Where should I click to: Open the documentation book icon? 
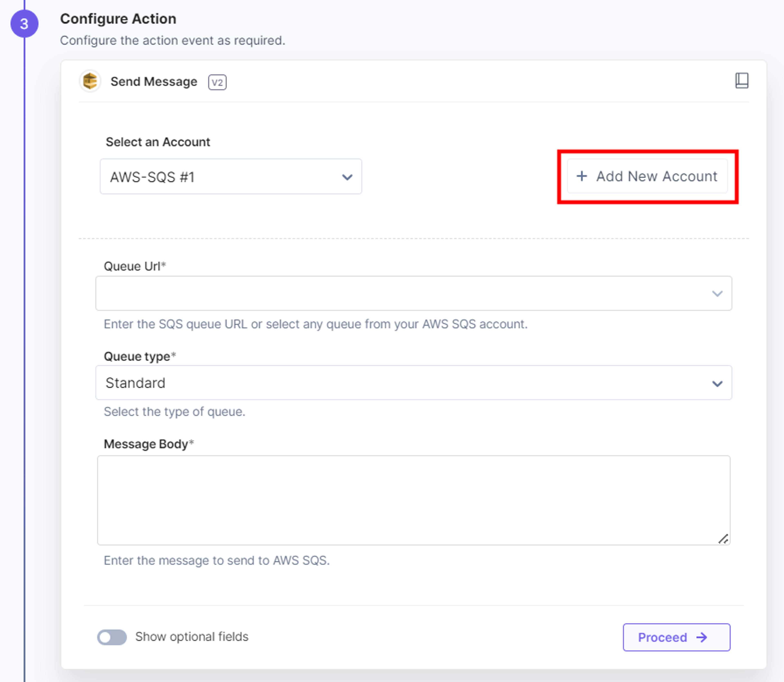741,81
